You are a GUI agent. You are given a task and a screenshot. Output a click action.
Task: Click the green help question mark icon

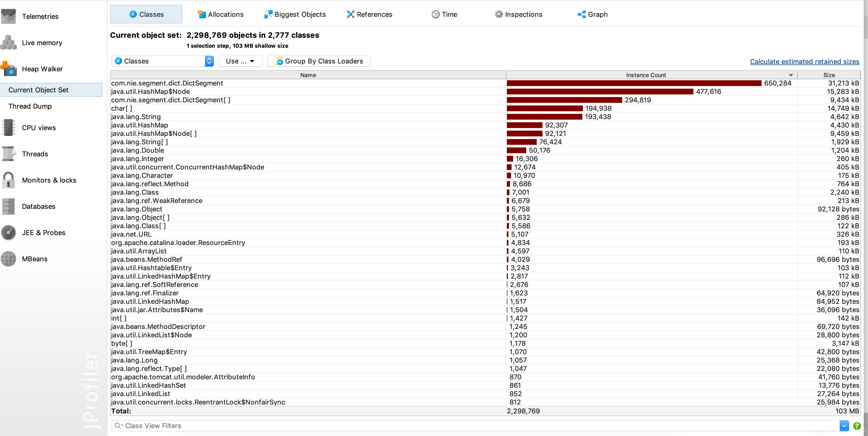857,426
